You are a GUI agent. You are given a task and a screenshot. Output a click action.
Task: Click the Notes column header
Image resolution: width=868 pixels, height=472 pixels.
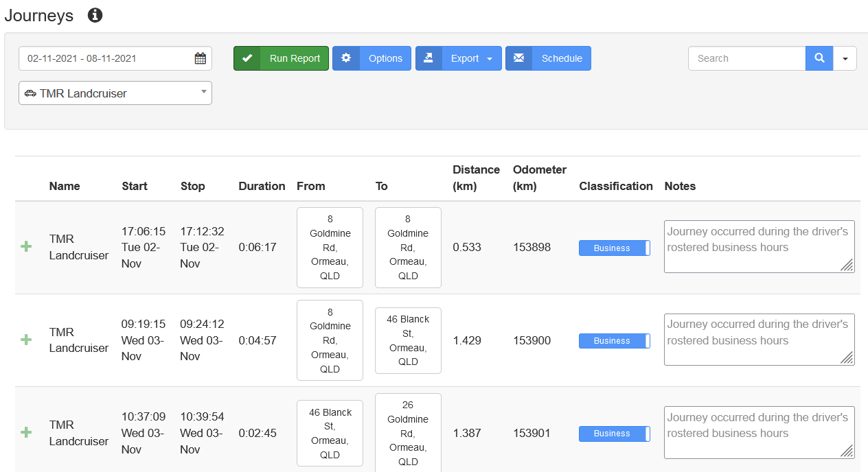coord(680,186)
